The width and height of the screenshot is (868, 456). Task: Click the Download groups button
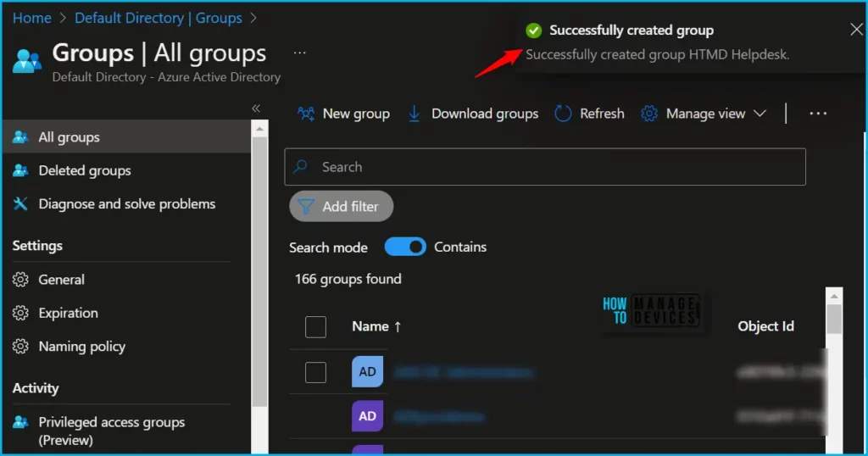pyautogui.click(x=473, y=114)
